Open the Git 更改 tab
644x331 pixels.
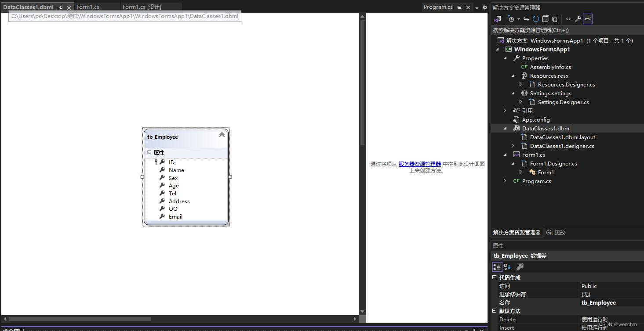(555, 232)
